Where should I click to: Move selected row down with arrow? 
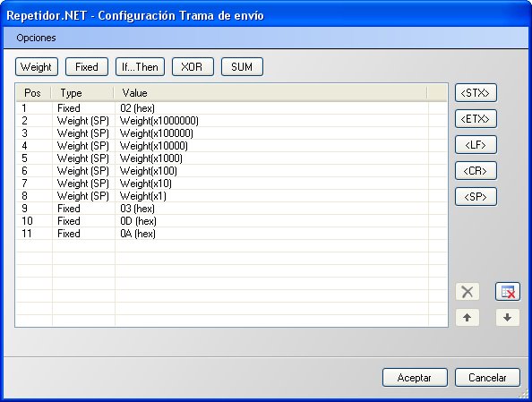pos(508,318)
